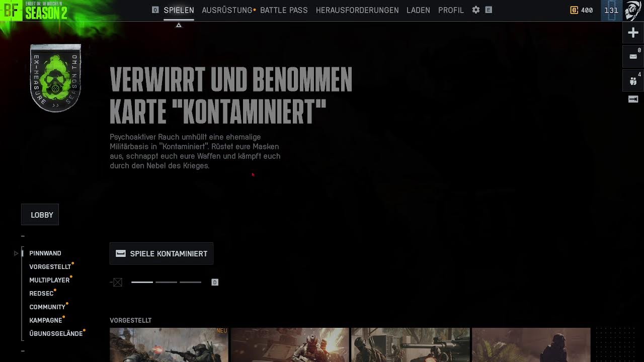The width and height of the screenshot is (644, 362).
Task: Click the monitor icon in Spiele Kontaminiert
Action: tap(121, 253)
